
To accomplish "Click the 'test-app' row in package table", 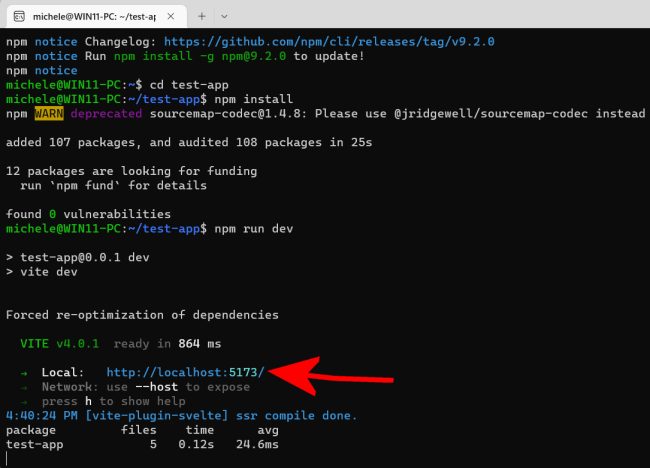I will click(142, 444).
